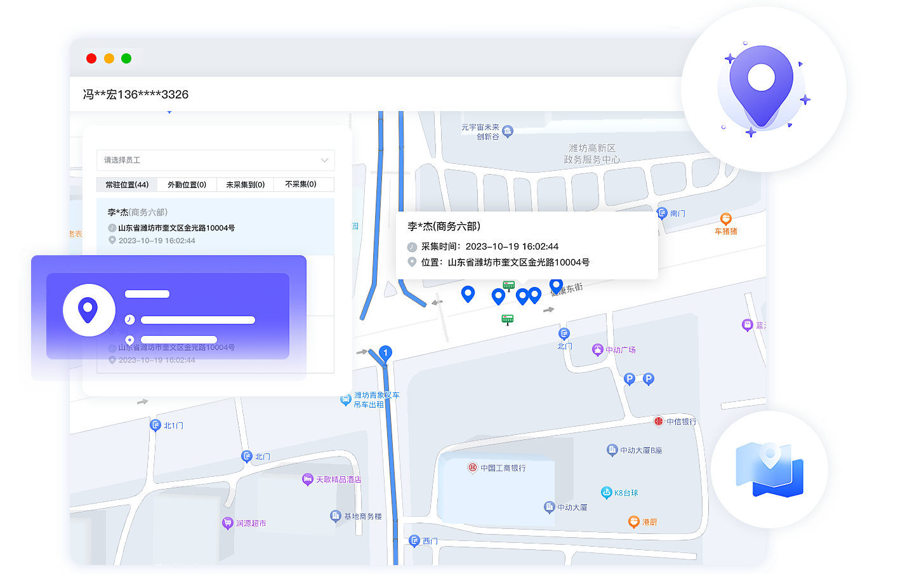Click the 南门 gate marker on map
This screenshot has height=574, width=924.
[x=662, y=213]
